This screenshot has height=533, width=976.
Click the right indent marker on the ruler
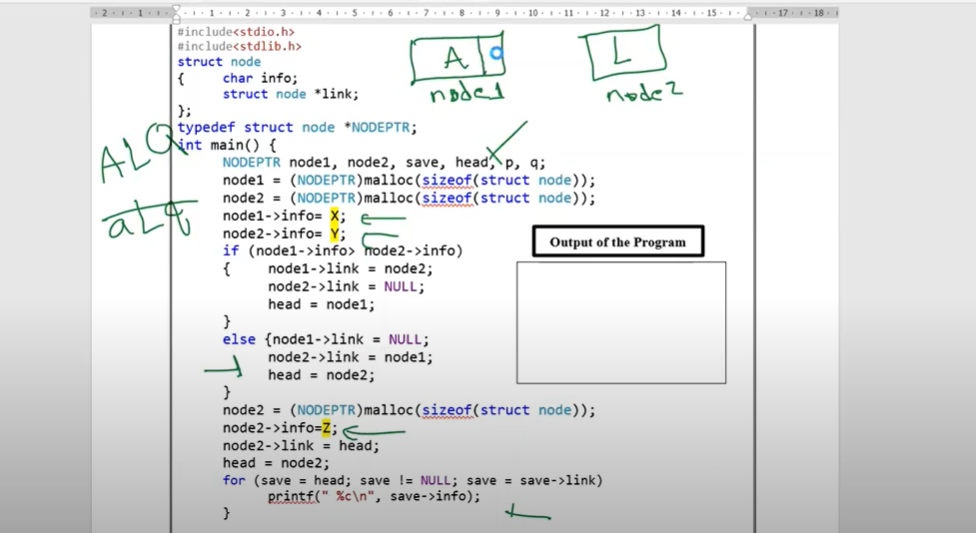pyautogui.click(x=748, y=16)
